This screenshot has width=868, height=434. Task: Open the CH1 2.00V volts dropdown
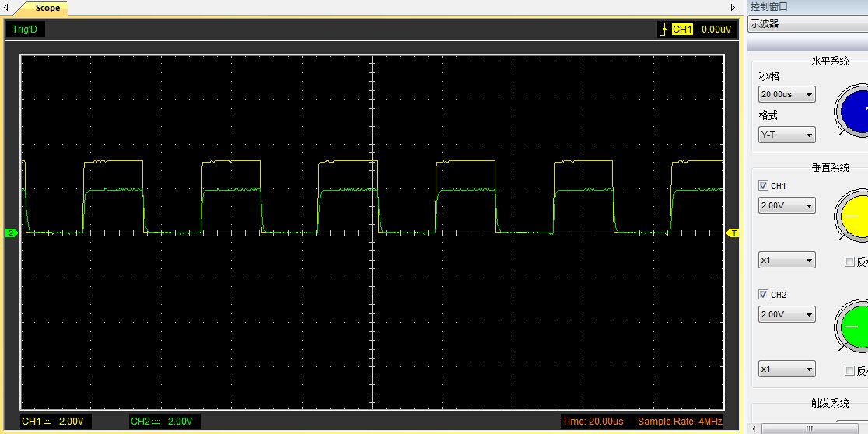[x=786, y=206]
